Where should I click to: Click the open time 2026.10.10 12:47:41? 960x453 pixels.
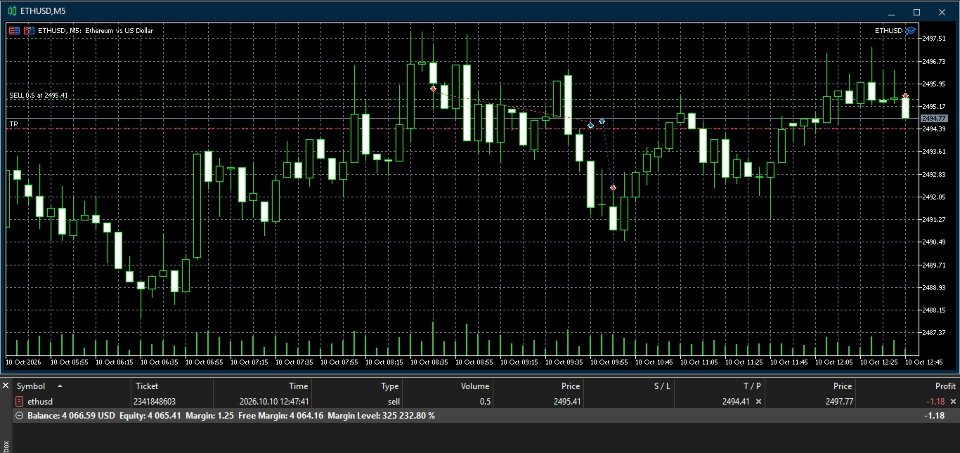pyautogui.click(x=274, y=402)
